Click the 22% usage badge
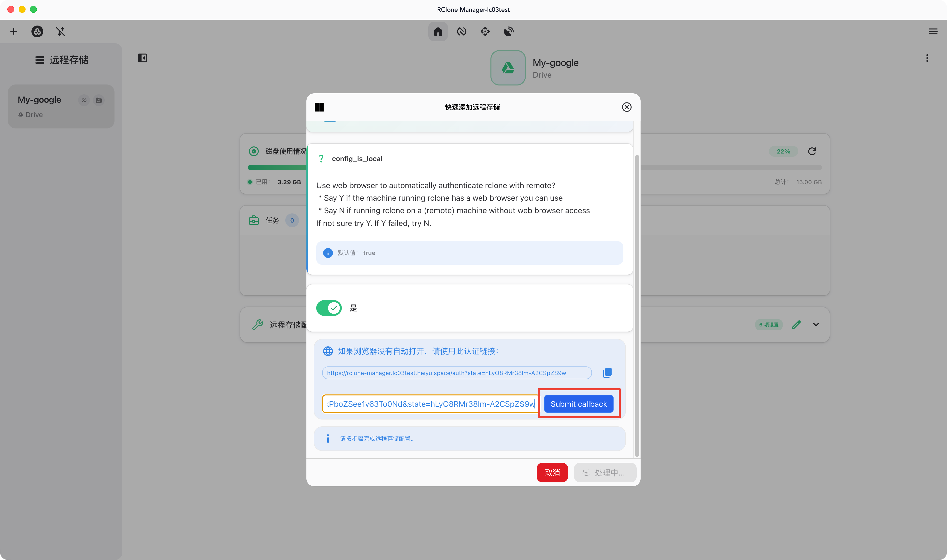 click(x=783, y=151)
